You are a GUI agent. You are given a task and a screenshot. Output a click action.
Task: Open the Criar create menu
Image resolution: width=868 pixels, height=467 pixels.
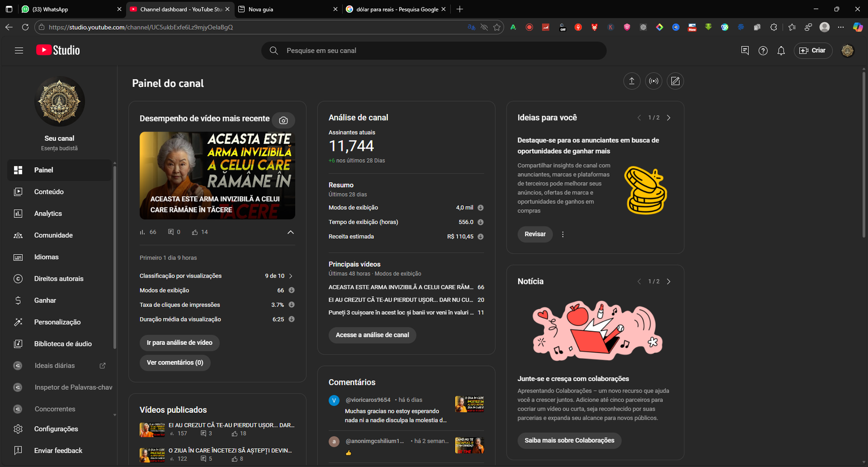pos(813,51)
